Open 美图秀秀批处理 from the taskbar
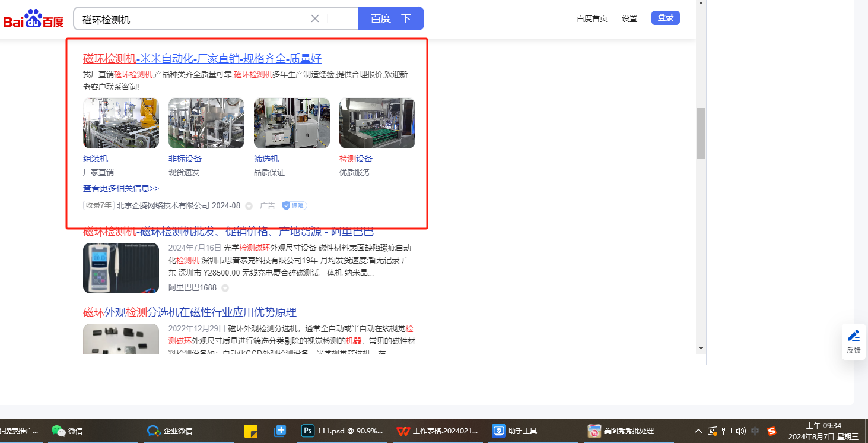This screenshot has height=443, width=868. (628, 431)
